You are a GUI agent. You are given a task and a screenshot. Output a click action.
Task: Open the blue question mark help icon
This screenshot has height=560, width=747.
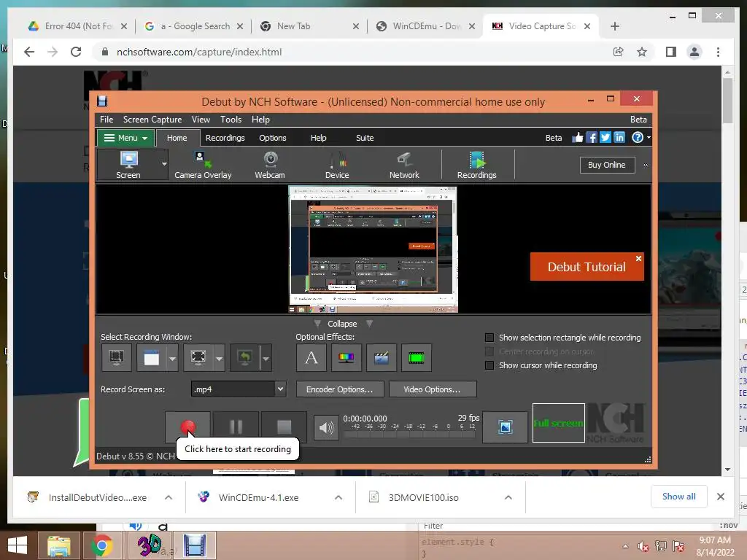coord(637,138)
